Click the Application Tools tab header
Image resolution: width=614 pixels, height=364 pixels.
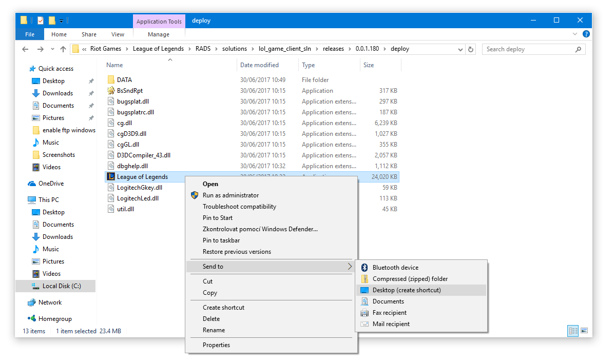coord(159,22)
